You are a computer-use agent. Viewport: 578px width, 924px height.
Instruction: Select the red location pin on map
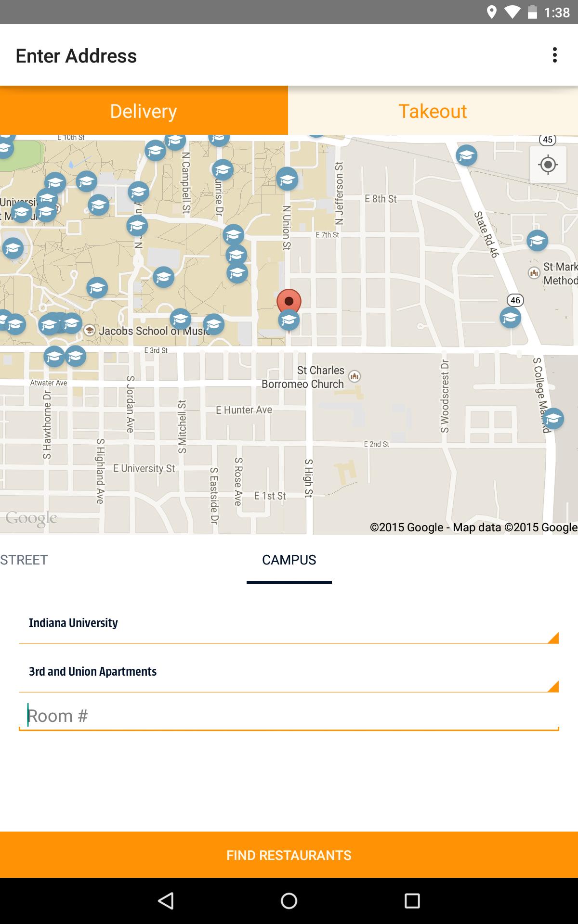289,302
